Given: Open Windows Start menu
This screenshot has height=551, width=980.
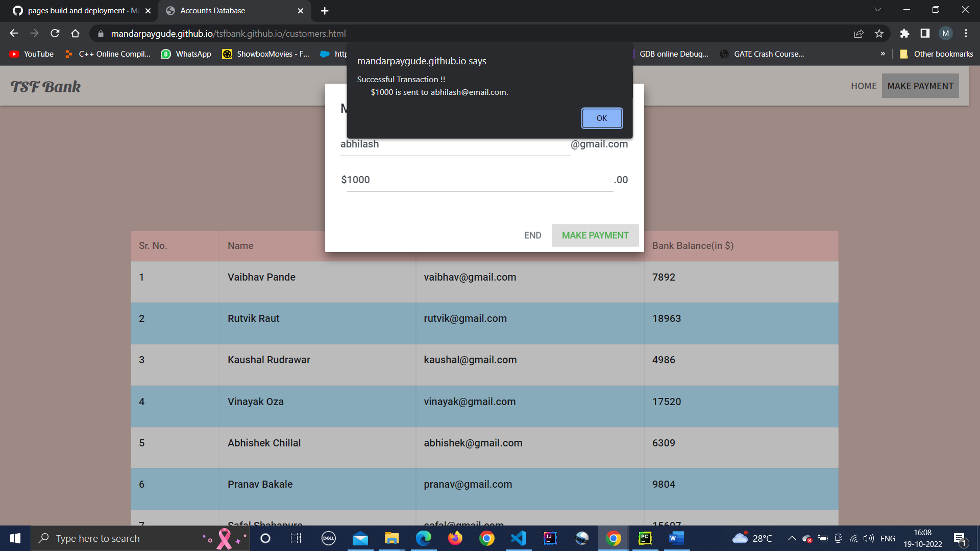Looking at the screenshot, I should (15, 538).
